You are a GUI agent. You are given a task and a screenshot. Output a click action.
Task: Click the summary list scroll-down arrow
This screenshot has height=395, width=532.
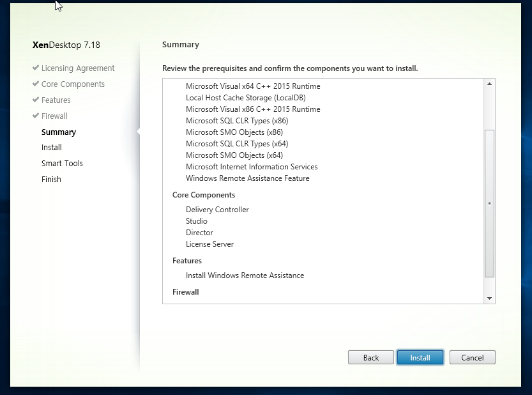[x=489, y=298]
